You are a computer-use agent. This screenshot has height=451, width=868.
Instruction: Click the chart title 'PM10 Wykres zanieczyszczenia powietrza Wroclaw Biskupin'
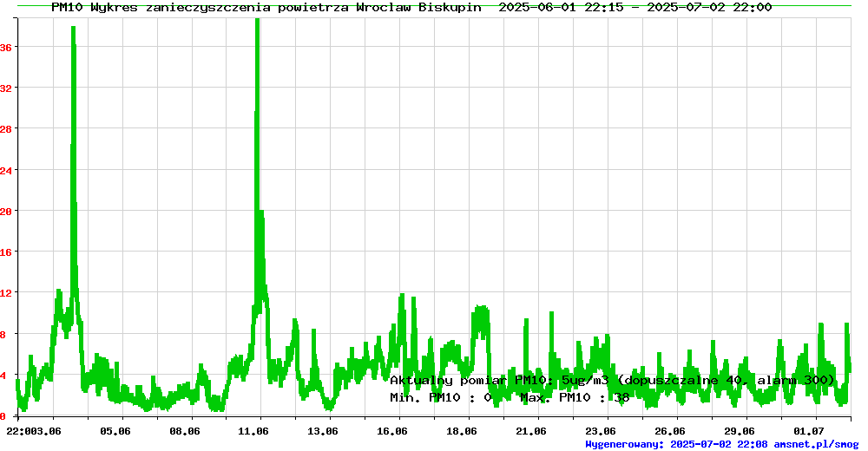tap(266, 8)
